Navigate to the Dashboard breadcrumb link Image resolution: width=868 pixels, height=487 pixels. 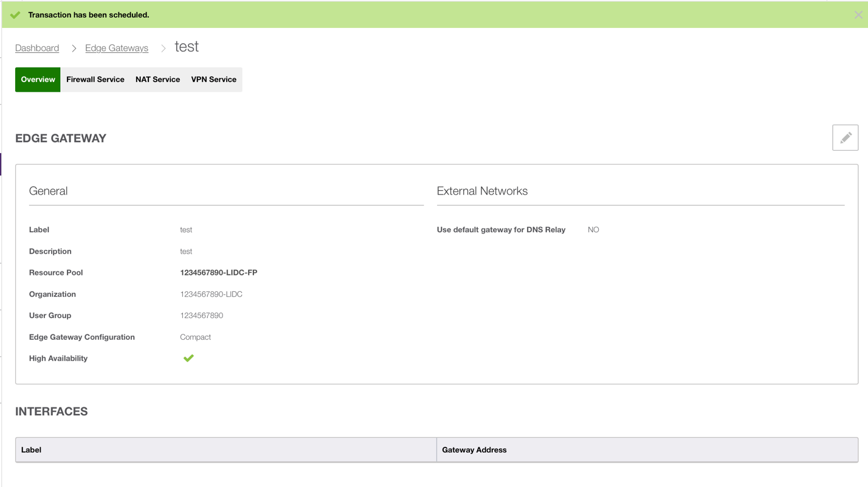37,47
